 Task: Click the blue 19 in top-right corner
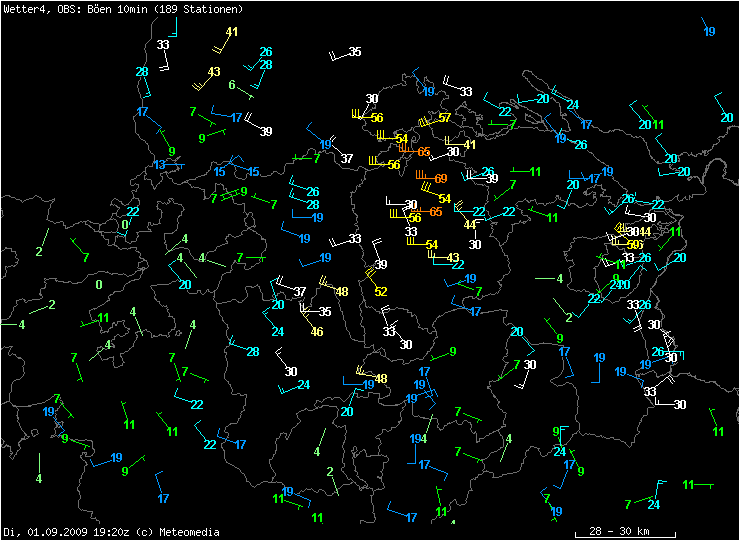(x=709, y=32)
